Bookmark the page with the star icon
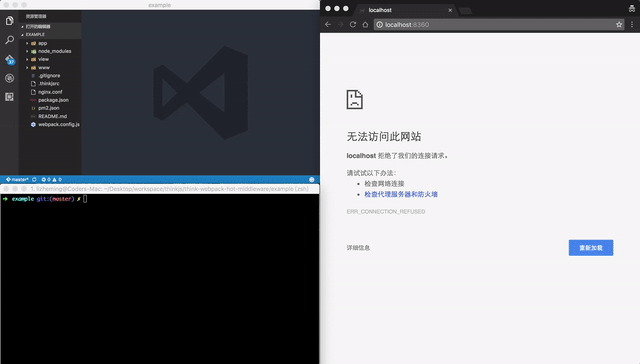640x364 pixels. [x=619, y=24]
